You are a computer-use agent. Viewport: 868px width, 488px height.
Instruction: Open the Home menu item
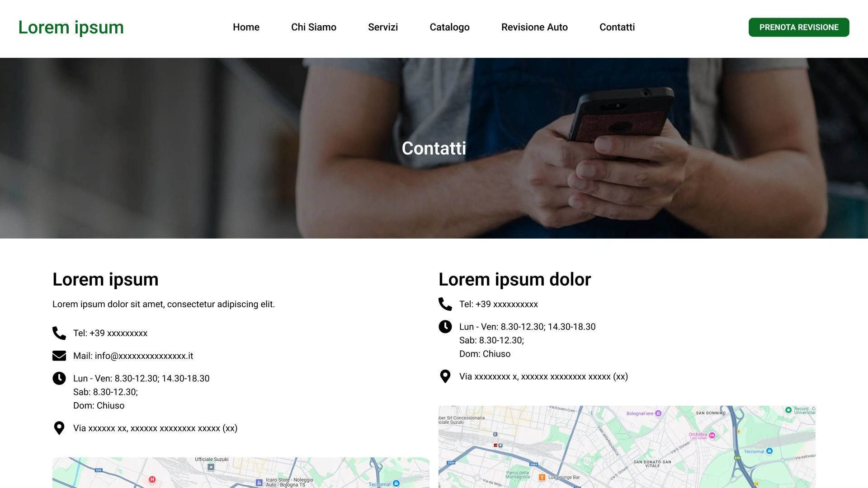[x=246, y=27]
